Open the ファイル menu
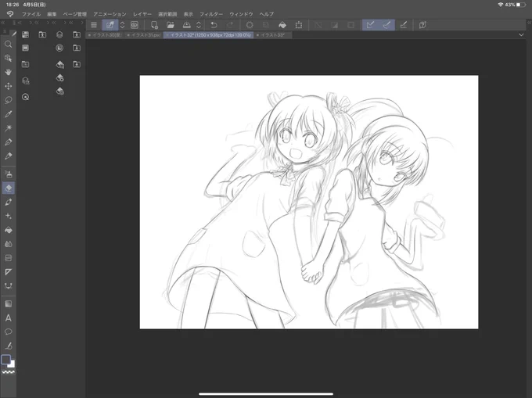532x398 pixels. [x=31, y=14]
